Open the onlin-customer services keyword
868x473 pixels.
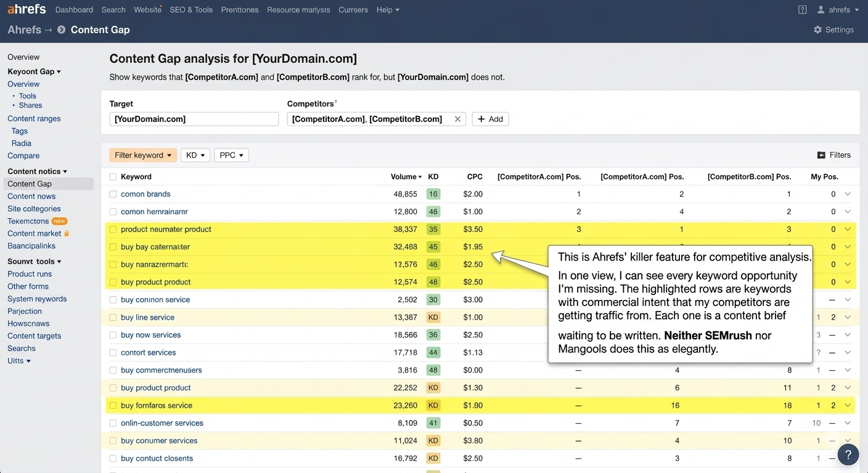point(162,423)
